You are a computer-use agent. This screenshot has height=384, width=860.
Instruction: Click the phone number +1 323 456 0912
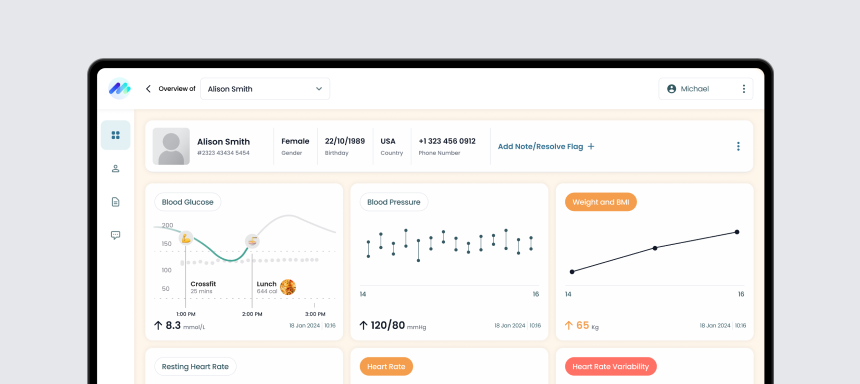447,141
